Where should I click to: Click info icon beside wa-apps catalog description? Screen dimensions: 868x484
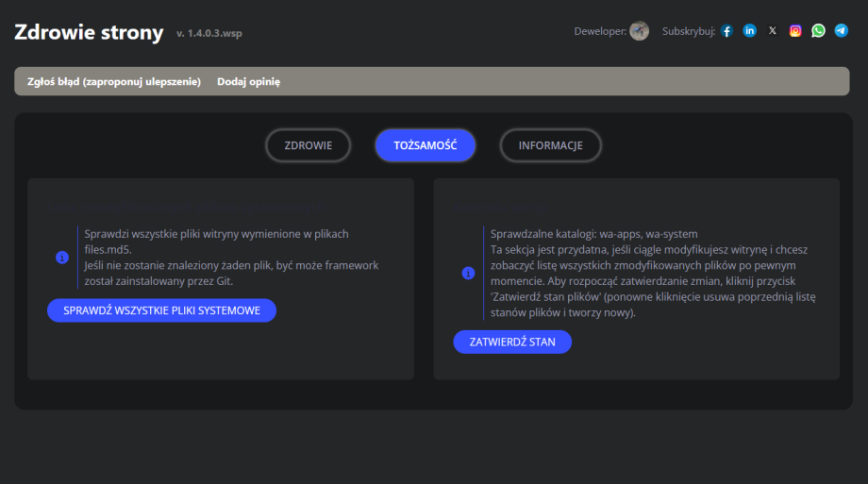pos(468,274)
